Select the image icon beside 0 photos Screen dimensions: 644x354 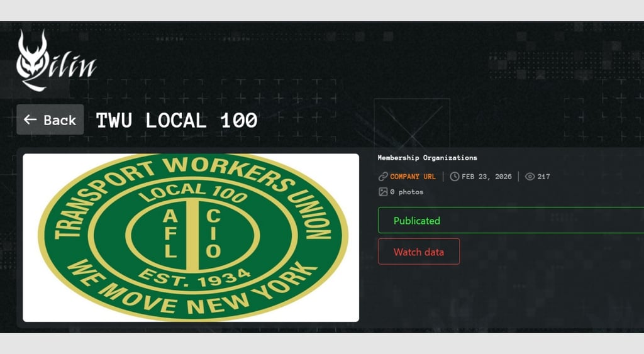tap(383, 192)
